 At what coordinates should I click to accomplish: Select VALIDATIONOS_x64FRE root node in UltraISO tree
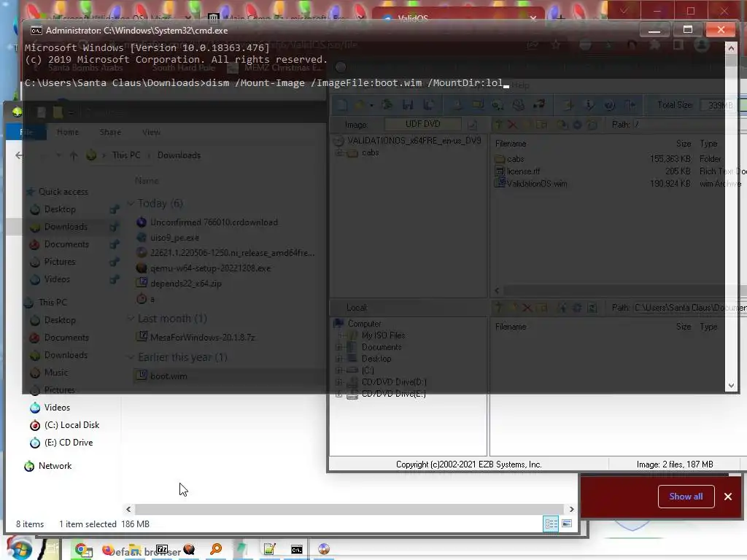pos(414,141)
